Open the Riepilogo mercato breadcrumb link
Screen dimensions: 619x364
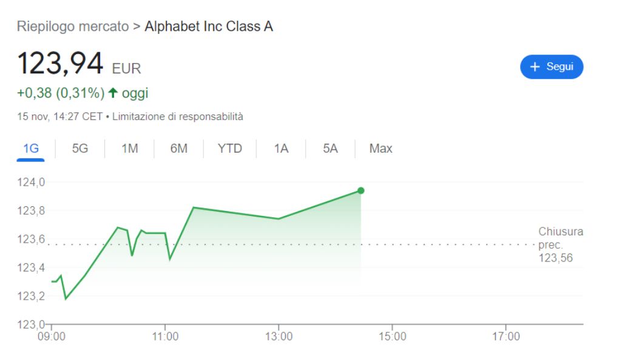[x=73, y=27]
